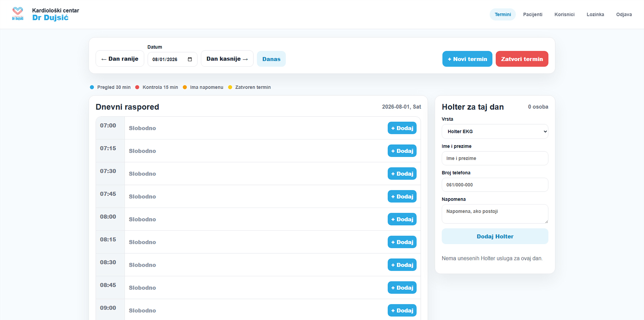
Task: Select the Termini tab
Action: (503, 15)
